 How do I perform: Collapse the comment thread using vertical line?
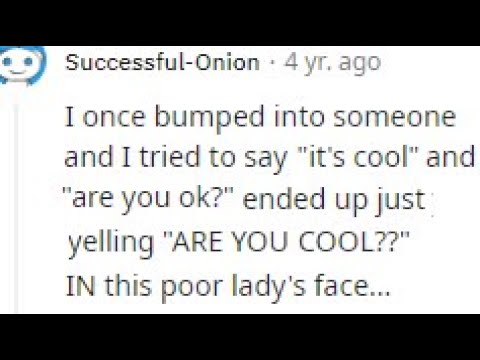[x=16, y=208]
